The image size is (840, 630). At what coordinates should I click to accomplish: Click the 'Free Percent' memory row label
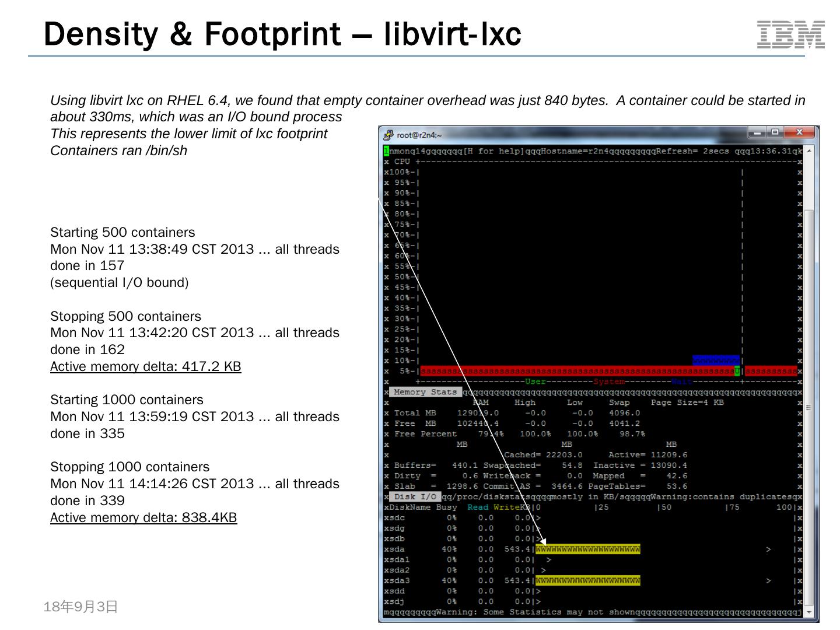point(425,434)
